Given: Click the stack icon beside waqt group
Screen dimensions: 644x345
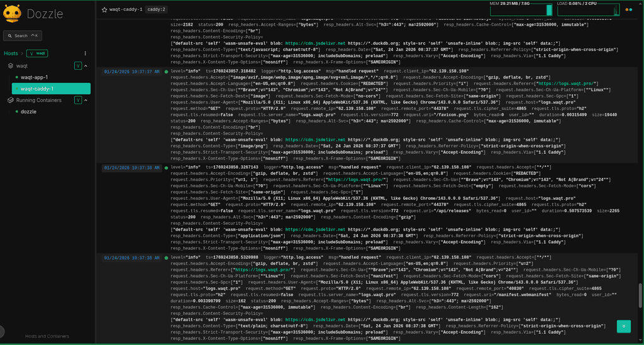Looking at the screenshot, I should click(11, 65).
